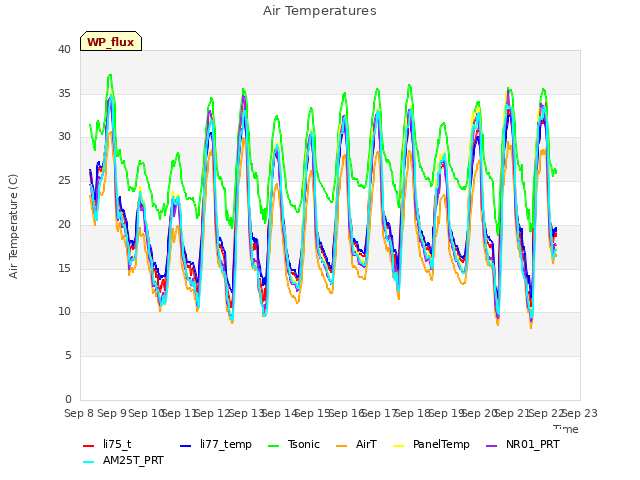Click the 35 y-axis tick label
640x480 pixels.
pyautogui.click(x=64, y=93)
